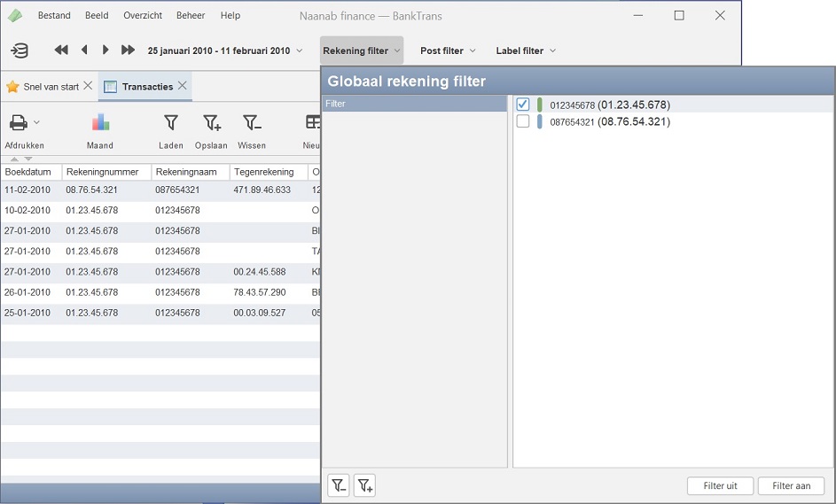Go to the previous period with the left arrow

[84, 50]
